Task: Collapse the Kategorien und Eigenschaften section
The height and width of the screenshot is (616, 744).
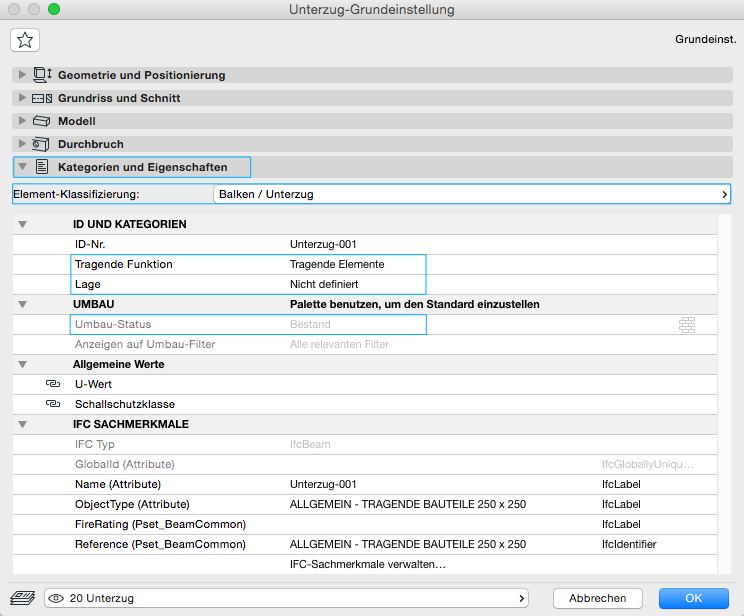Action: pyautogui.click(x=23, y=167)
